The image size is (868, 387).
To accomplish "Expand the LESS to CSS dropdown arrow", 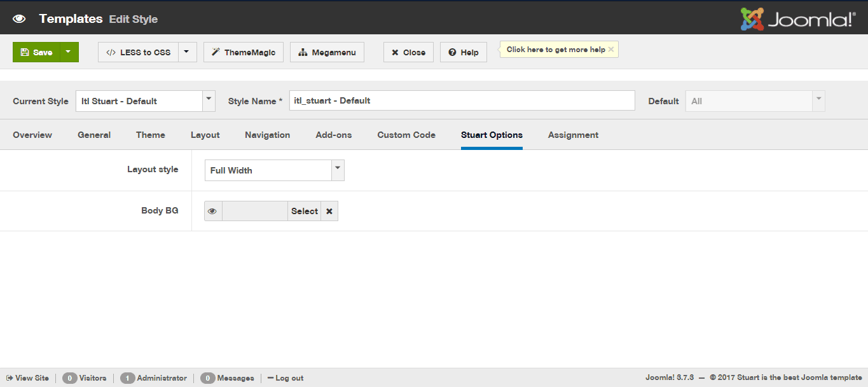I will coord(187,52).
